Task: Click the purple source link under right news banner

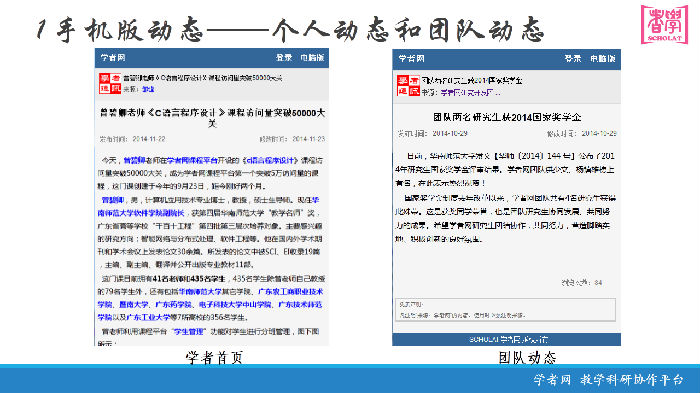Action: coord(470,93)
